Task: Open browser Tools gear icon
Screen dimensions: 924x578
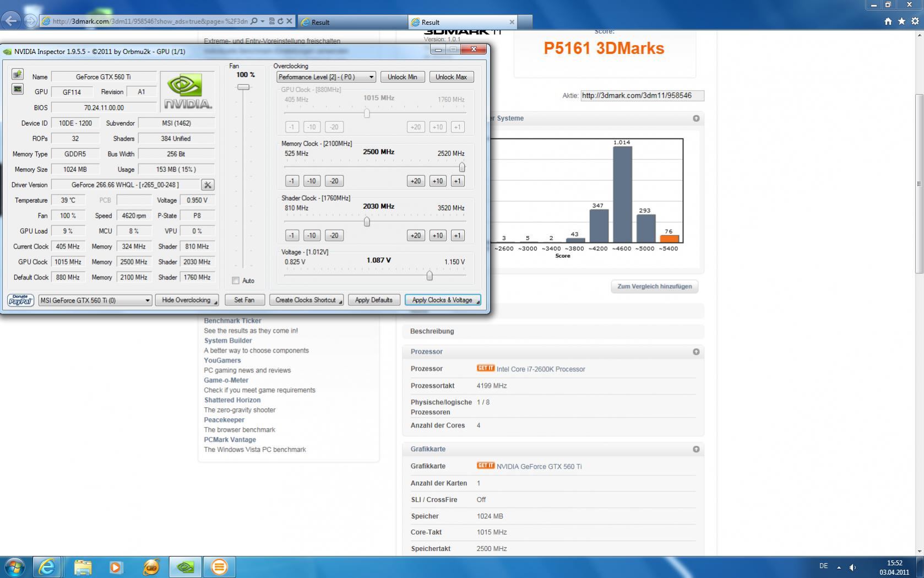Action: [x=915, y=21]
